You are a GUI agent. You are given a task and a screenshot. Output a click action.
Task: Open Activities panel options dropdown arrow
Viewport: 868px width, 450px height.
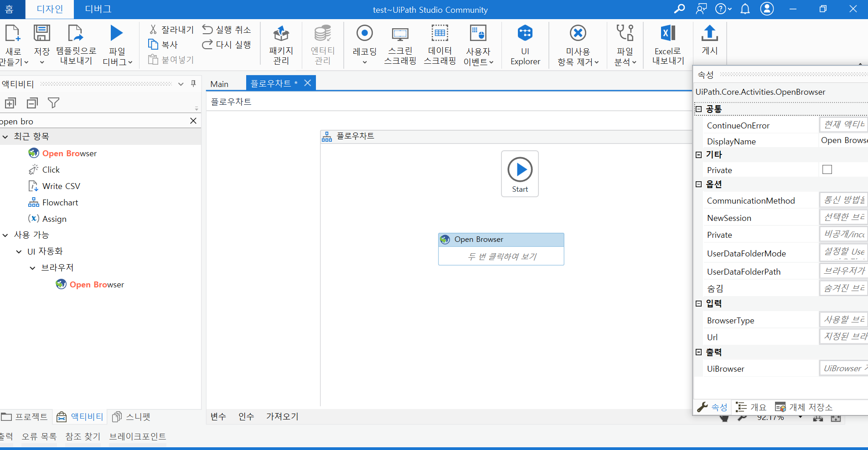[x=181, y=84]
